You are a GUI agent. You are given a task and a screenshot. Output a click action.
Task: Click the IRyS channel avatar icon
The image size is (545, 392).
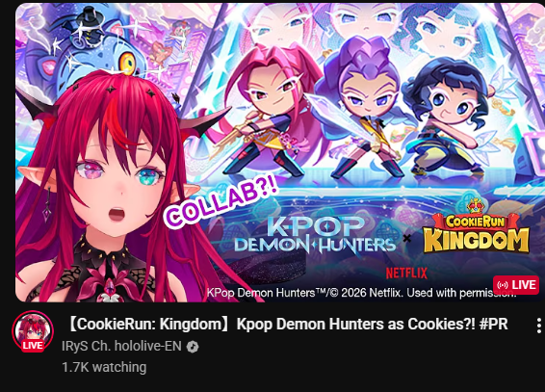[33, 331]
